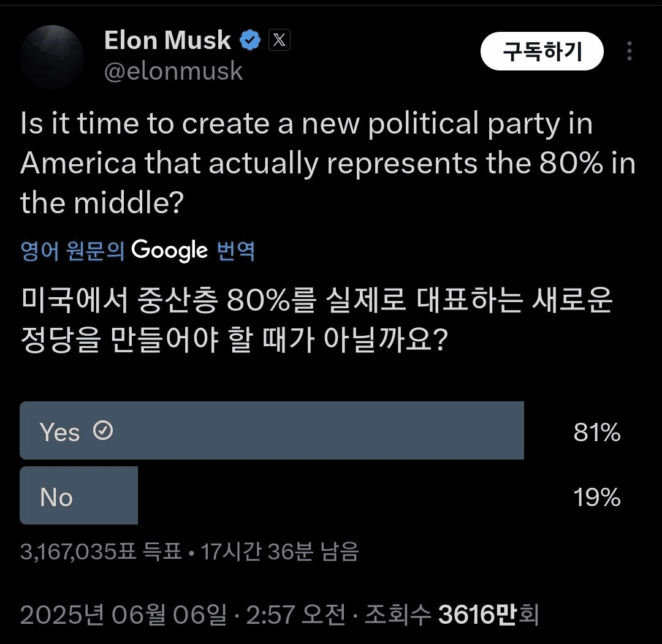Screen dimensions: 662x644
Task: Click the Google logo in translation credit
Action: pyautogui.click(x=169, y=251)
